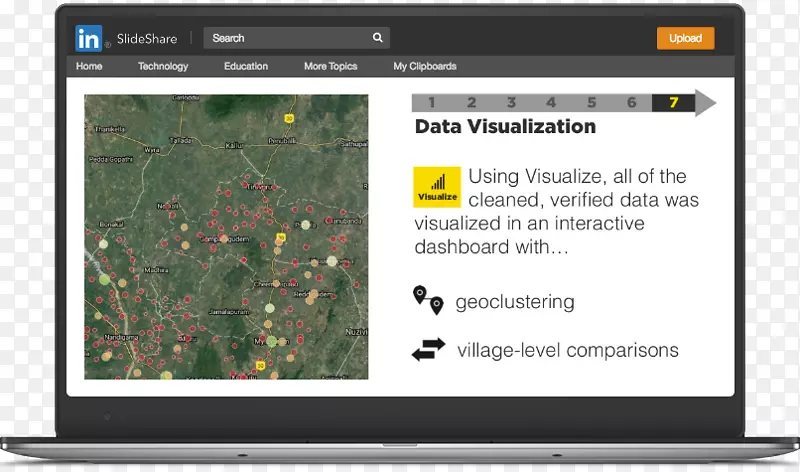Open the Home menu item
The height and width of the screenshot is (472, 800).
pos(89,66)
